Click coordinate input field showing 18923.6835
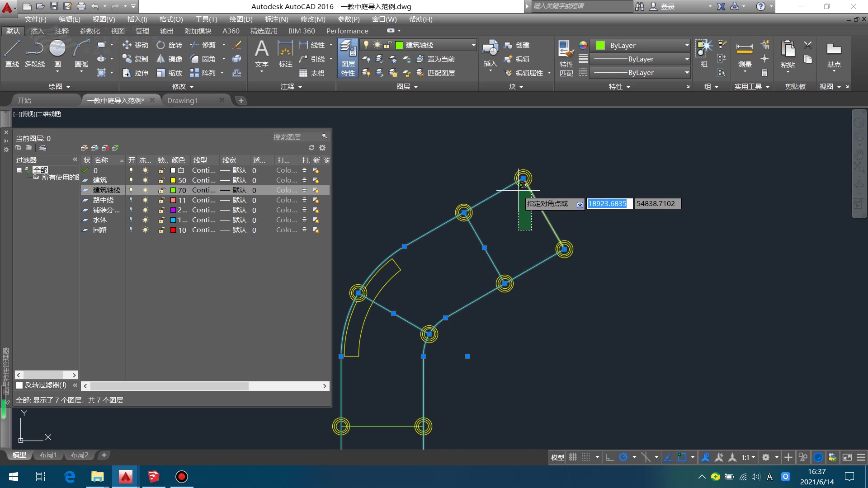Viewport: 868px width, 488px height. pyautogui.click(x=608, y=203)
